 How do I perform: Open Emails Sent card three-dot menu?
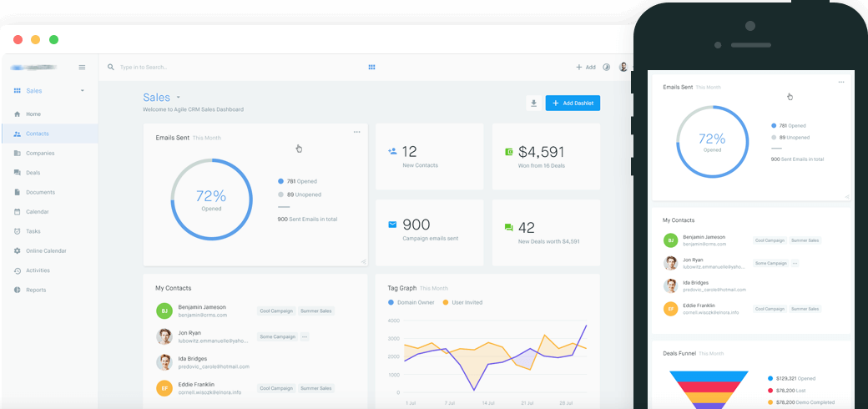[x=356, y=132]
